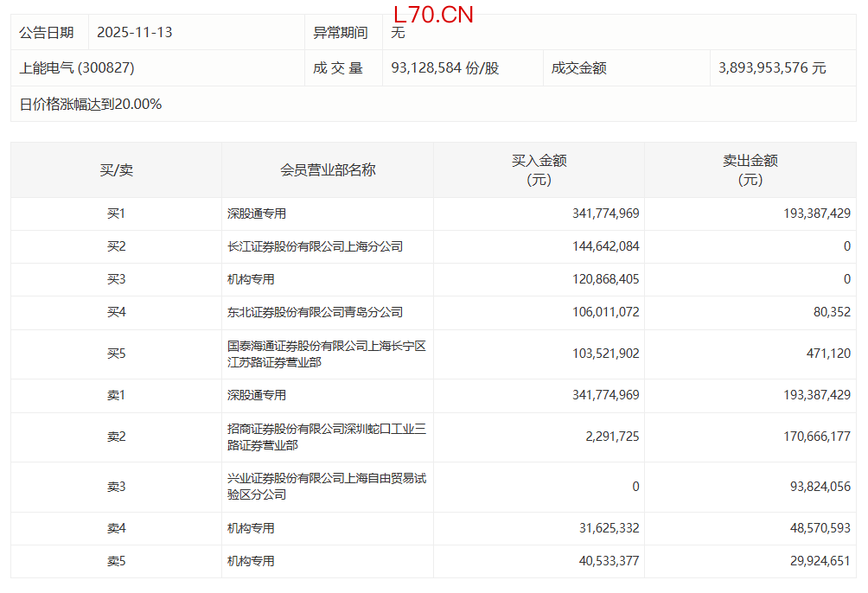Image resolution: width=868 pixels, height=593 pixels.
Task: Click the 卖出金额 (元) column header
Action: pos(750,170)
